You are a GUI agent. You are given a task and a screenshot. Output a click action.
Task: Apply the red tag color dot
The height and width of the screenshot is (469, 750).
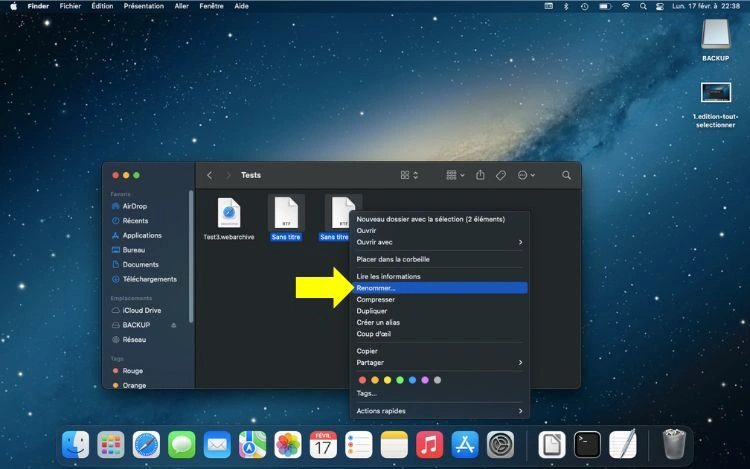click(x=363, y=380)
